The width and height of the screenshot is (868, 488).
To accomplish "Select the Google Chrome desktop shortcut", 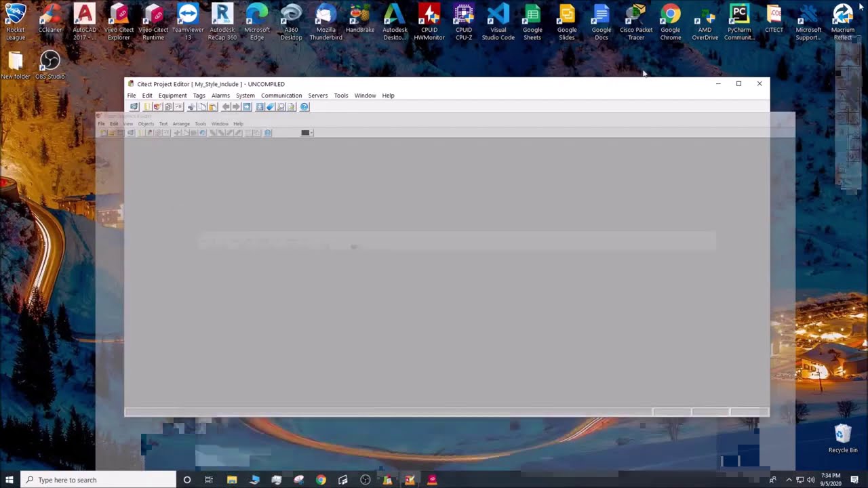I will pos(670,22).
